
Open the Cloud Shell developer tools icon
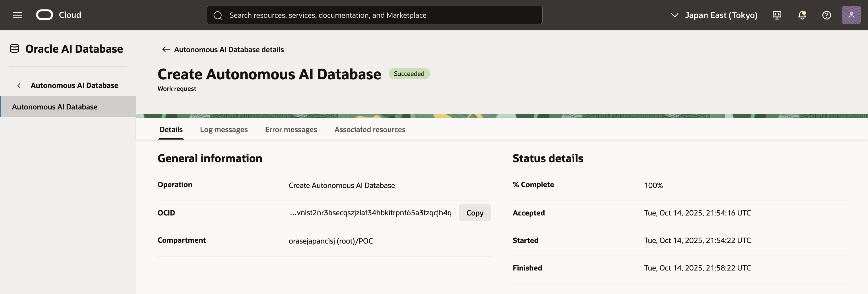tap(777, 15)
